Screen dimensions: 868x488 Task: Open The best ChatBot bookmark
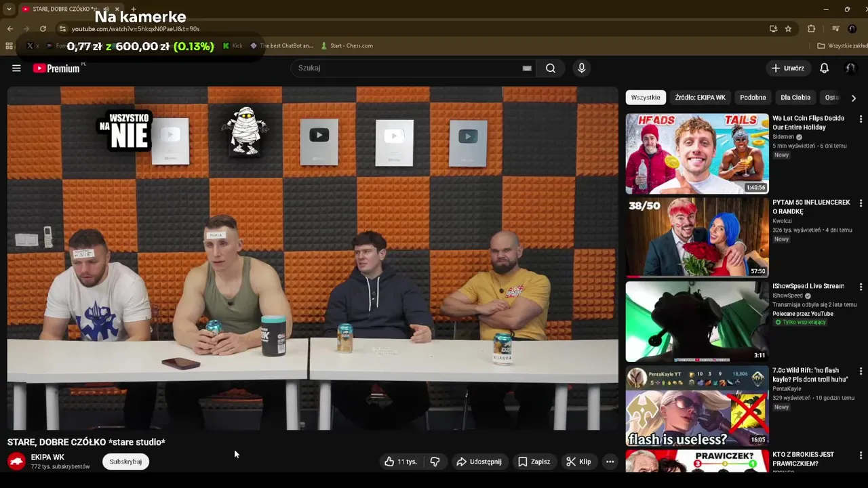[281, 46]
